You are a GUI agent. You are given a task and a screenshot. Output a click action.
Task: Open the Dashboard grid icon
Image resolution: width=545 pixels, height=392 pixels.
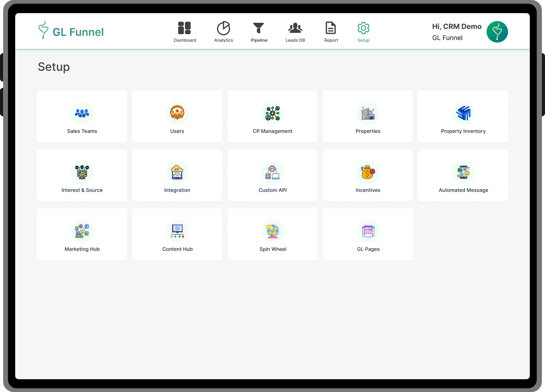pyautogui.click(x=184, y=28)
